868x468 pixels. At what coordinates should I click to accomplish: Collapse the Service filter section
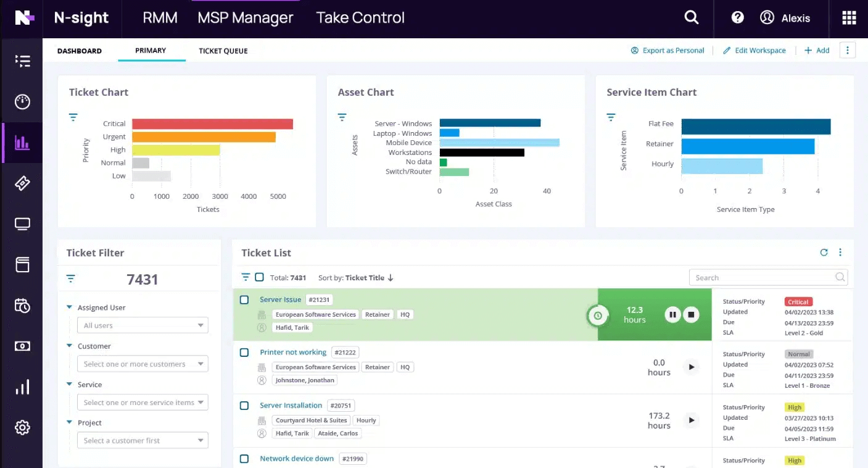point(69,385)
